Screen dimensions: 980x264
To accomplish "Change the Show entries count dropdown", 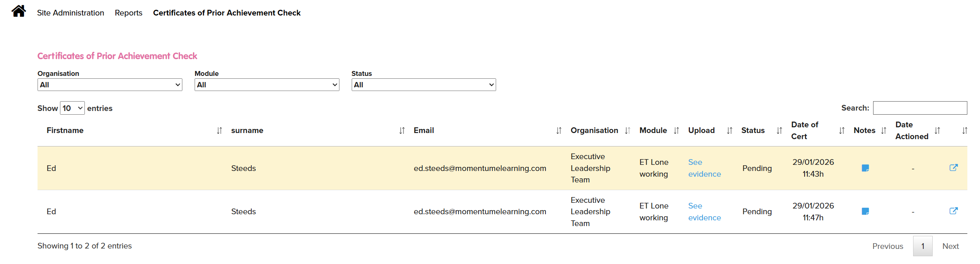I will (x=72, y=108).
